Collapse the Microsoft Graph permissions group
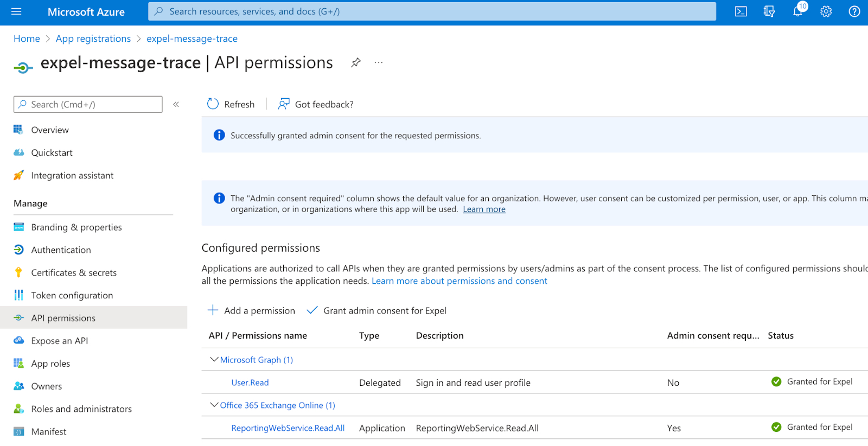The width and height of the screenshot is (868, 446). coord(214,360)
